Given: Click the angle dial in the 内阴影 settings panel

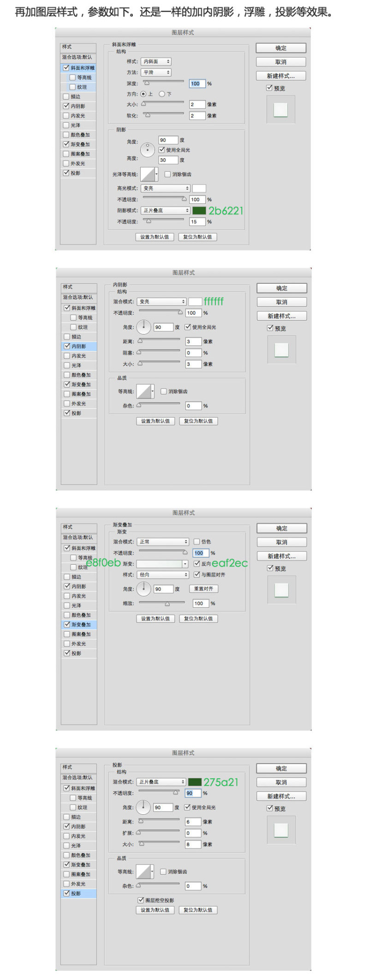Looking at the screenshot, I should coord(143,327).
